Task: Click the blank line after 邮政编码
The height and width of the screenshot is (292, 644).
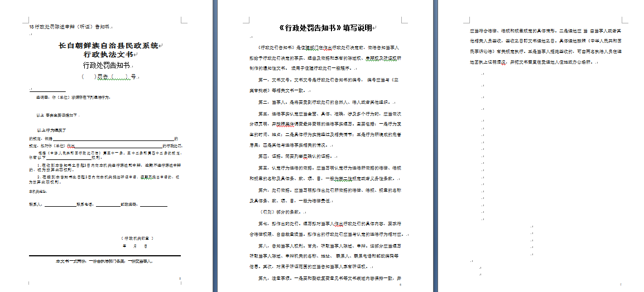Action: click(153, 205)
